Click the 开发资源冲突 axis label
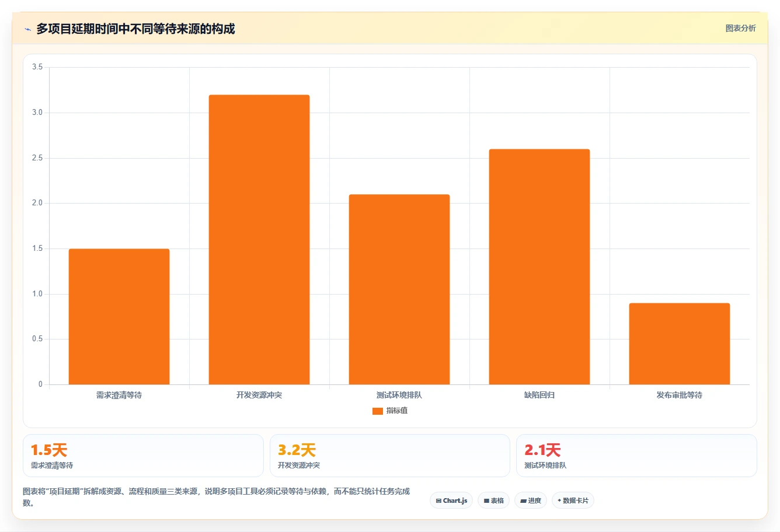 click(259, 395)
